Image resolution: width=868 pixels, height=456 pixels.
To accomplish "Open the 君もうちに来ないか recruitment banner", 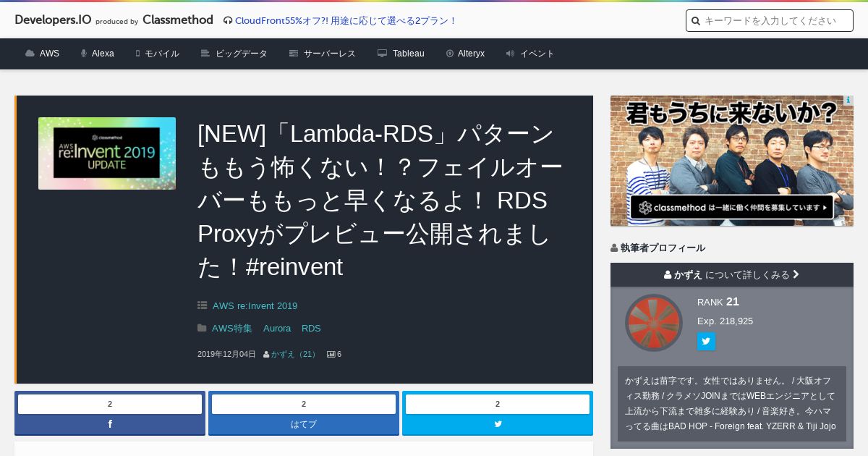I will pos(732,161).
